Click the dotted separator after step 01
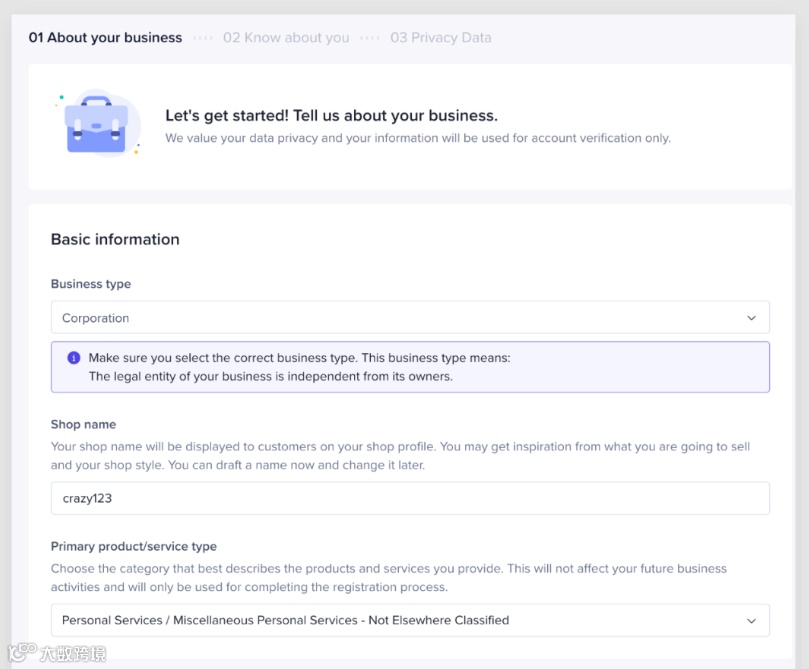This screenshot has width=809, height=669. click(203, 38)
